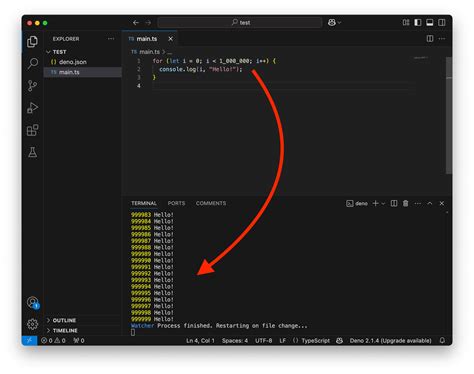474x374 pixels.
Task: Click line 1 'for' loop code
Action: (x=214, y=61)
